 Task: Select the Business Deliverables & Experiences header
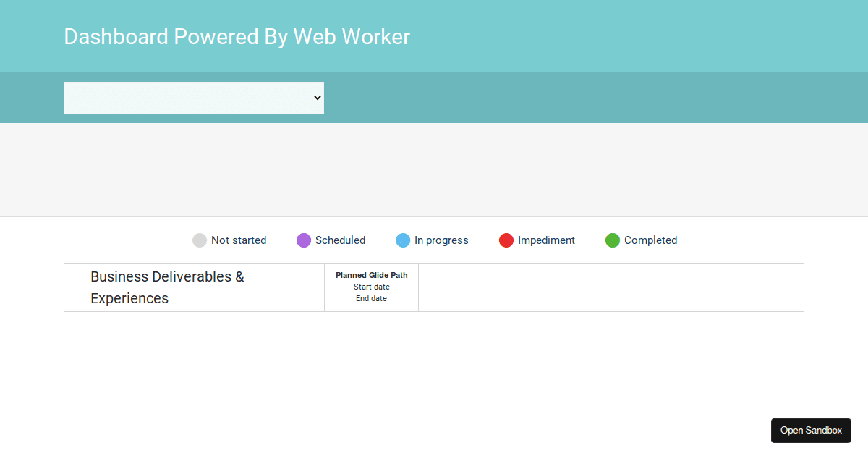pyautogui.click(x=167, y=287)
